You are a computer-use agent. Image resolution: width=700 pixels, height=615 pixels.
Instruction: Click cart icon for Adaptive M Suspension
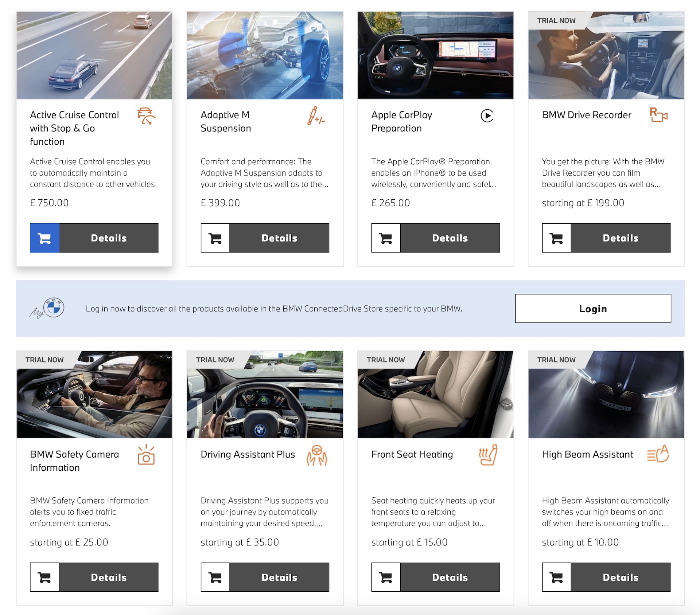[215, 238]
